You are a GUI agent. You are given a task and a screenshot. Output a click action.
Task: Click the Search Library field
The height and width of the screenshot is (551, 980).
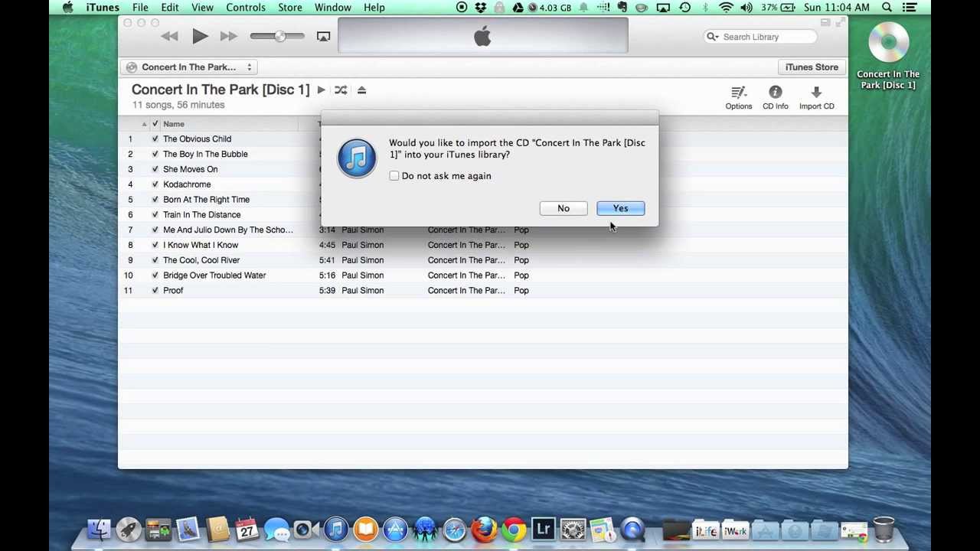[760, 37]
